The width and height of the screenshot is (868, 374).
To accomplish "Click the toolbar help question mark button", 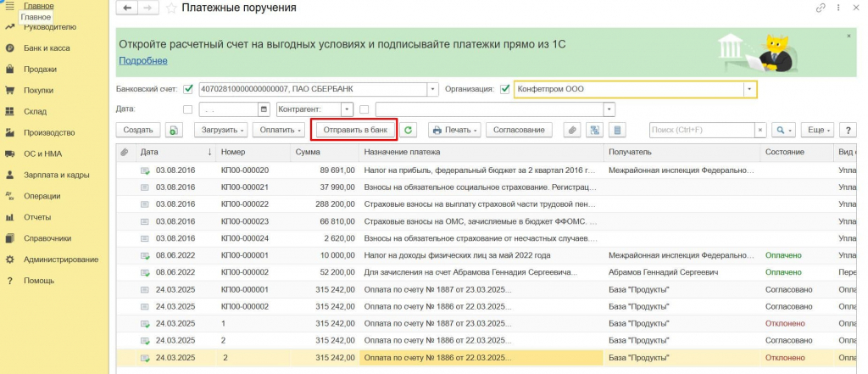I will [848, 131].
